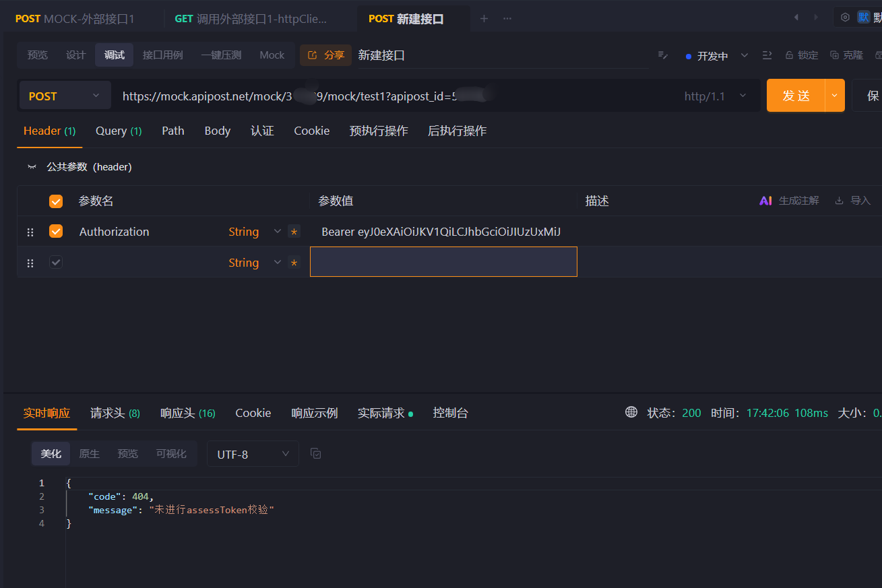Click the required asterisk in the empty row

(294, 263)
